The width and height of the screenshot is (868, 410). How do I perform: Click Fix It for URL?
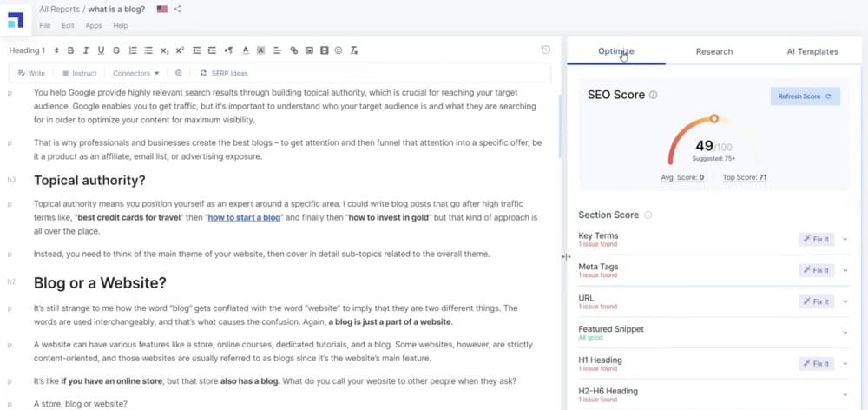click(x=816, y=301)
